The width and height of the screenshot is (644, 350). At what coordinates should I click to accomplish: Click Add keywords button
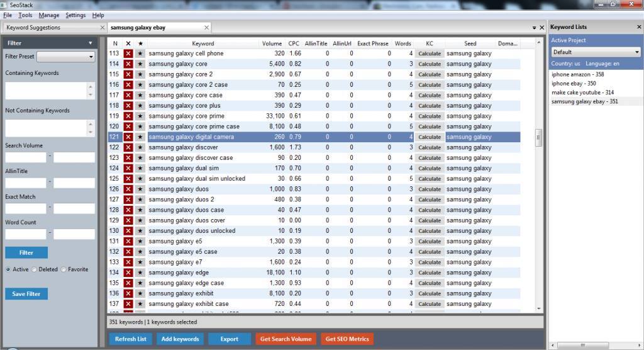[x=180, y=339]
